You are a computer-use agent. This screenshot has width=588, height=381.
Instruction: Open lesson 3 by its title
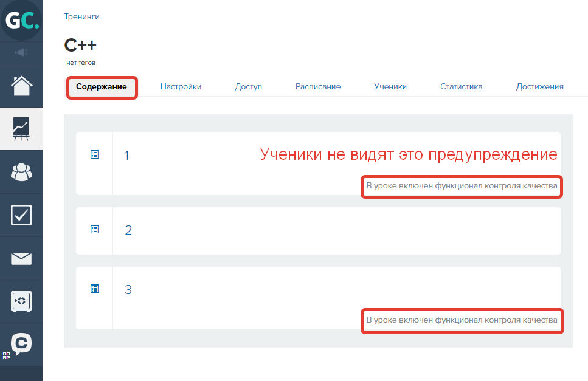coord(128,290)
